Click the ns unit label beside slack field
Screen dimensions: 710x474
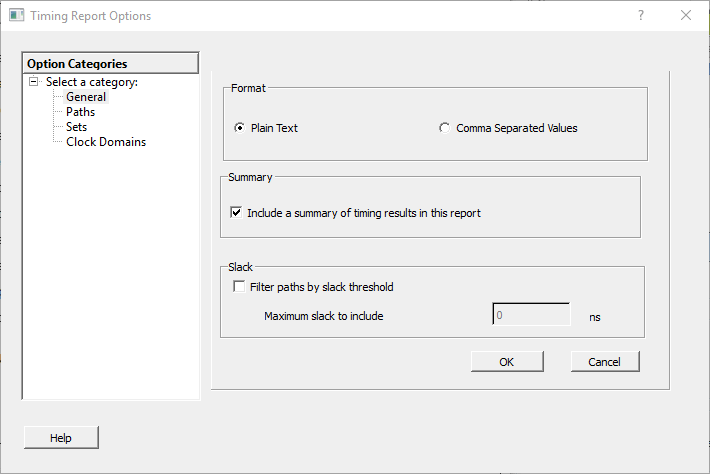click(595, 317)
